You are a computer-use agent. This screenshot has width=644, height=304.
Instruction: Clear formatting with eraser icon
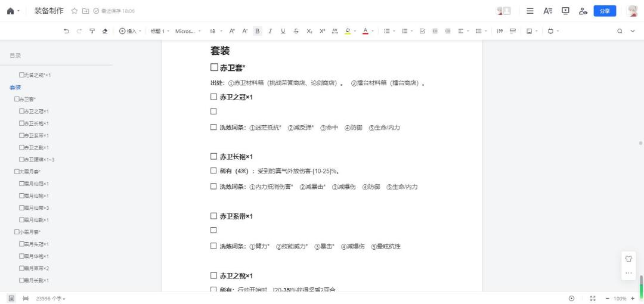tap(105, 31)
